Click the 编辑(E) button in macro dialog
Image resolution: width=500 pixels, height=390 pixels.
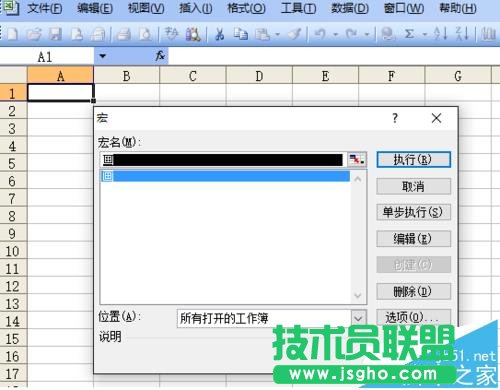(413, 238)
